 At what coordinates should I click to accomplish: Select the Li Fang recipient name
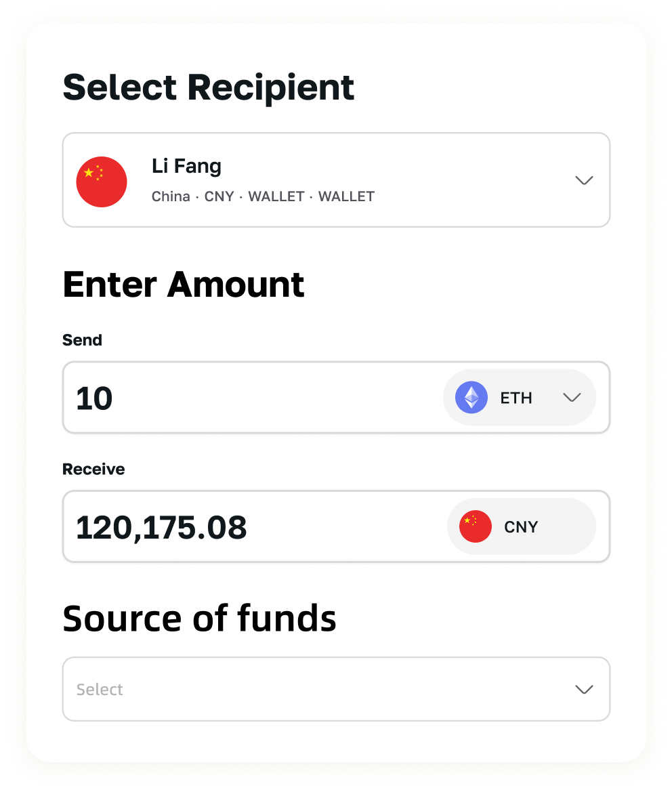(186, 166)
